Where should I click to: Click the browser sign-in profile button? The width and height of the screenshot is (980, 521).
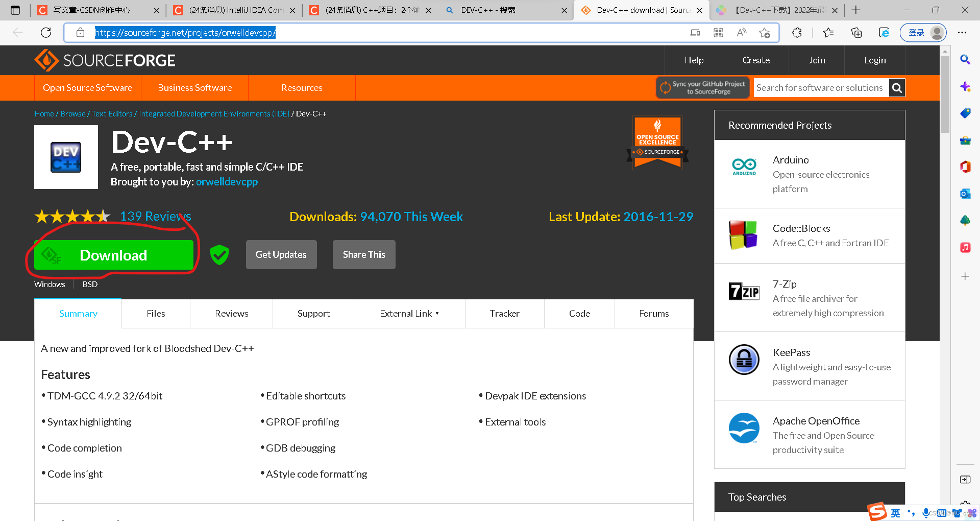point(923,33)
